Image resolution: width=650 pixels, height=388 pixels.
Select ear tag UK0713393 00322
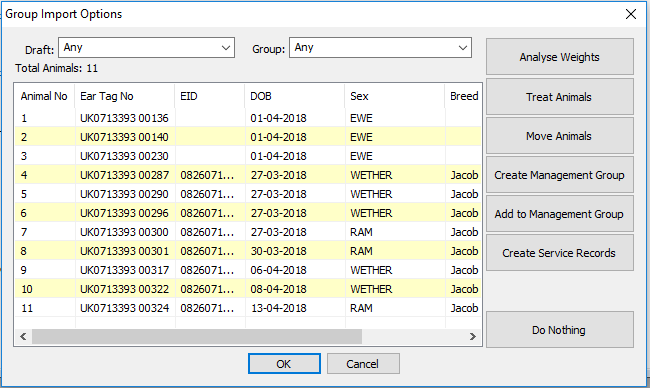pos(124,289)
